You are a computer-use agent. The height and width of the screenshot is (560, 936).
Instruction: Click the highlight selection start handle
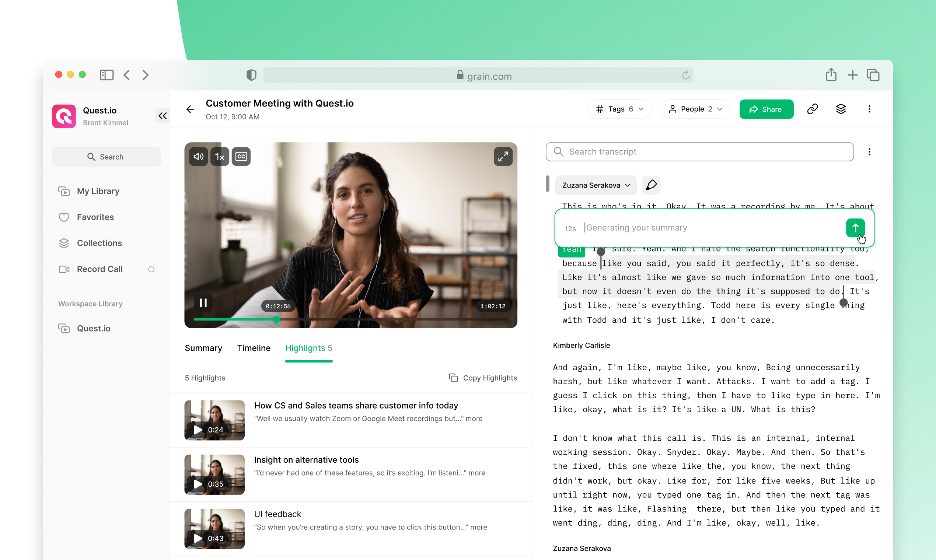point(601,252)
